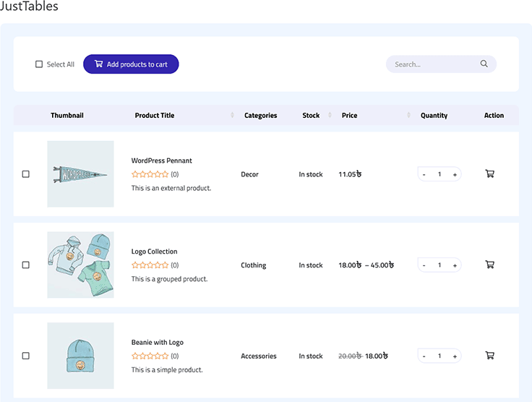Open the WordPress Pennant product title
Screen dimensions: 532x402
(x=161, y=161)
